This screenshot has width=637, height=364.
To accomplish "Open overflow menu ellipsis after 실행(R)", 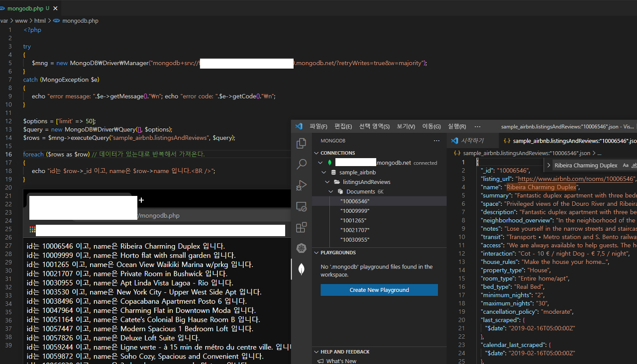I will click(477, 126).
